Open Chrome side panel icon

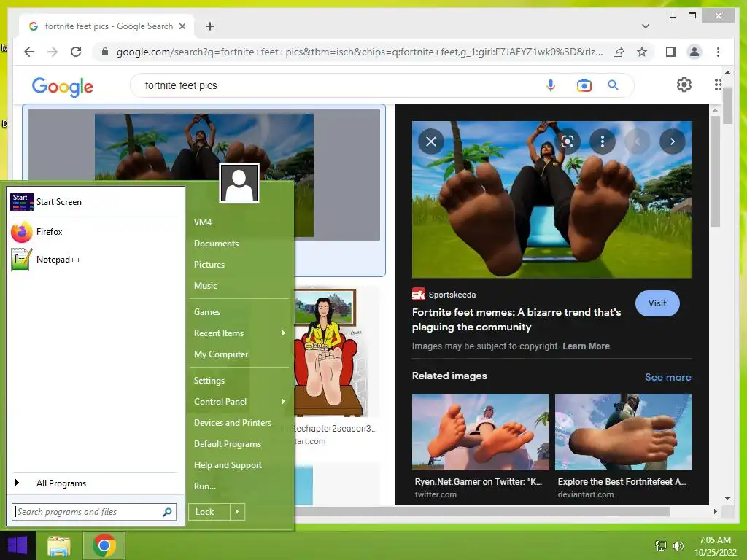671,52
